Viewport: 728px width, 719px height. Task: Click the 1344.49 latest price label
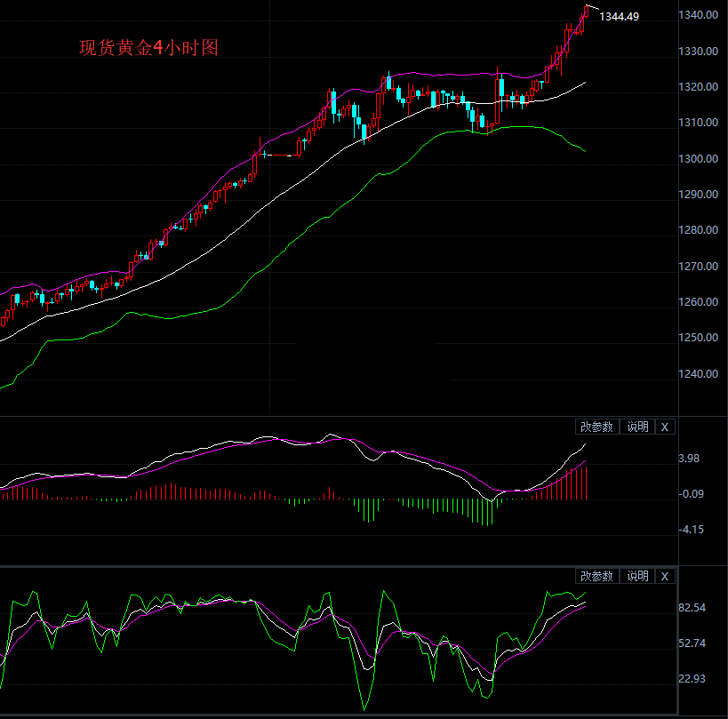click(619, 17)
